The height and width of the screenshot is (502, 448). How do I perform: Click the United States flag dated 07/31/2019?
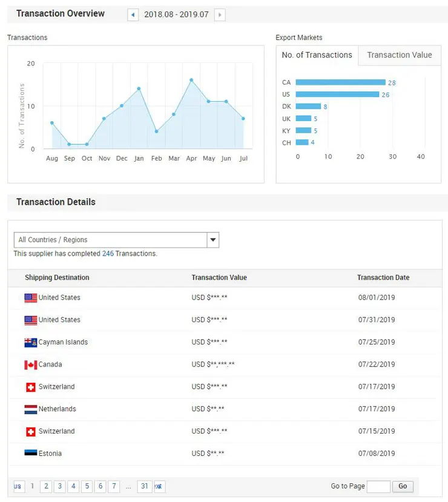[x=31, y=320]
